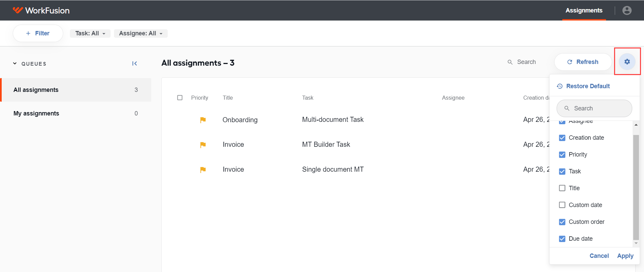
Task: Open the Assignee: All dropdown
Action: (140, 33)
